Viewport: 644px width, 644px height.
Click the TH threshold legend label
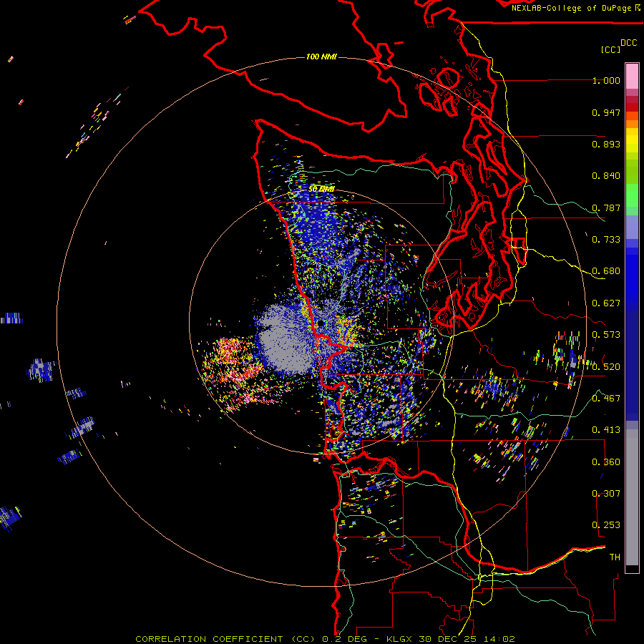615,557
